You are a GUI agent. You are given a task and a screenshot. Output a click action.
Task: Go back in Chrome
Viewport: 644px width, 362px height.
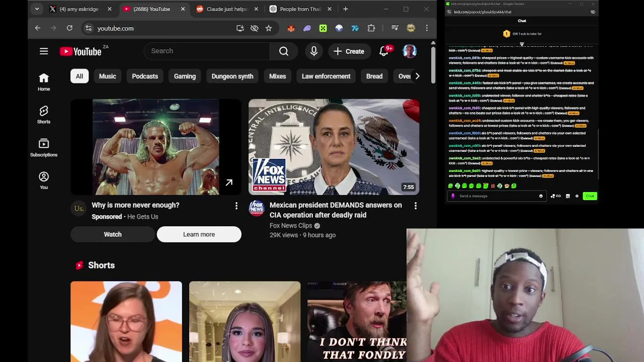pyautogui.click(x=37, y=28)
